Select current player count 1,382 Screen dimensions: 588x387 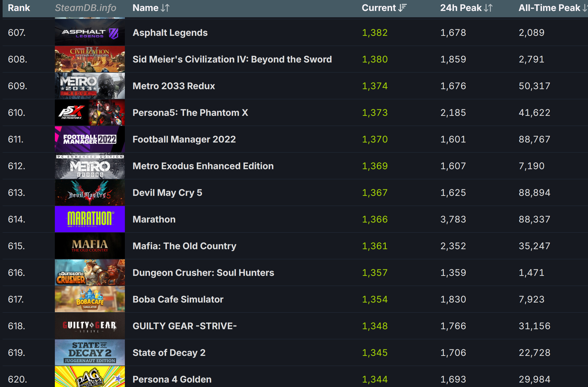pyautogui.click(x=375, y=33)
